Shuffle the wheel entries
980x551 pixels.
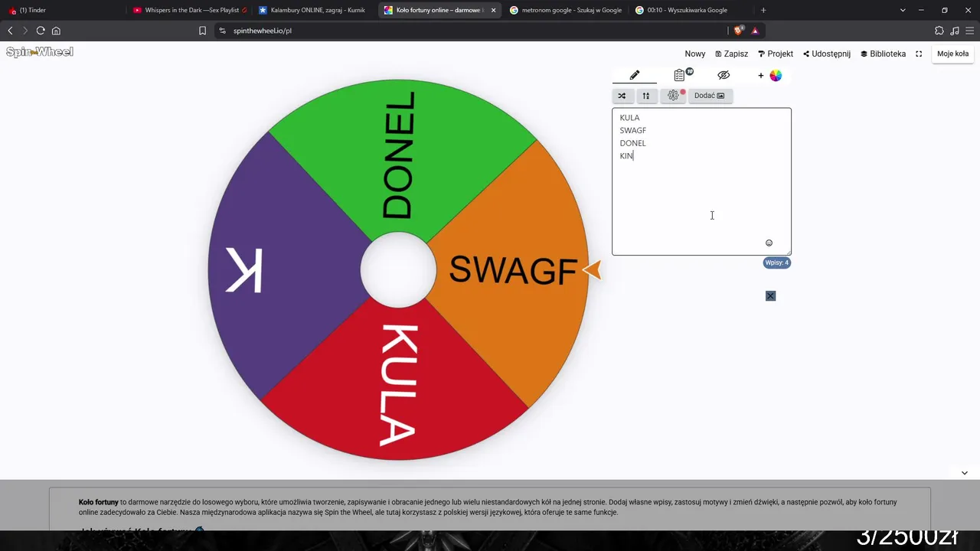click(x=622, y=96)
